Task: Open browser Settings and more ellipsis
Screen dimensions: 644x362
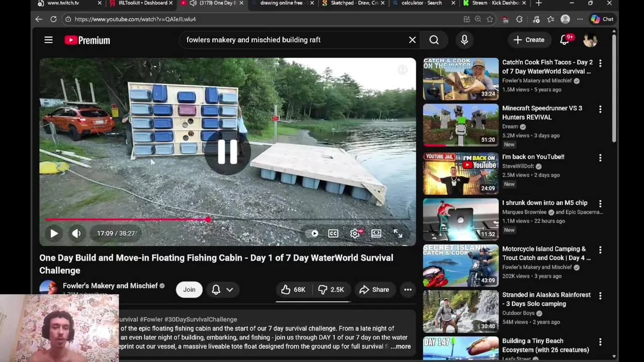Action: 580,19
